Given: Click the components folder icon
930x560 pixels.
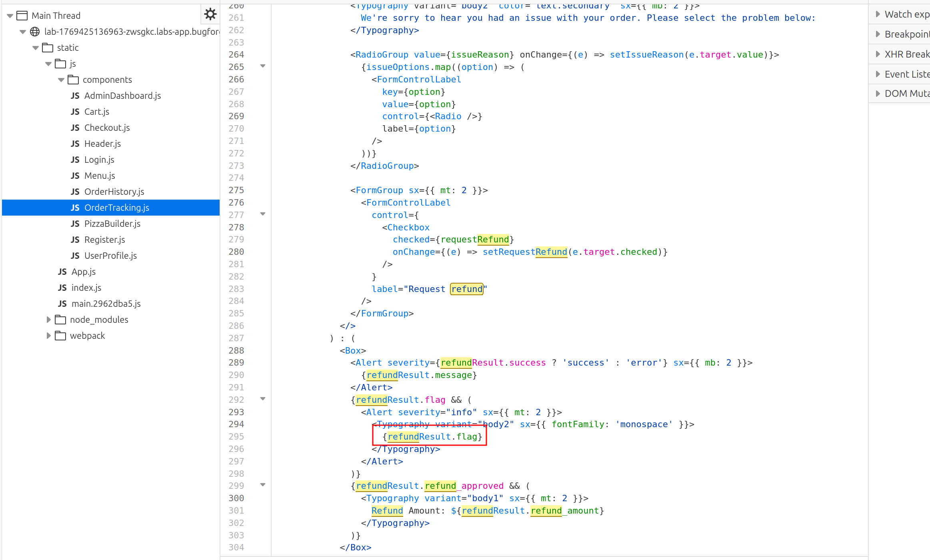Looking at the screenshot, I should (x=73, y=80).
